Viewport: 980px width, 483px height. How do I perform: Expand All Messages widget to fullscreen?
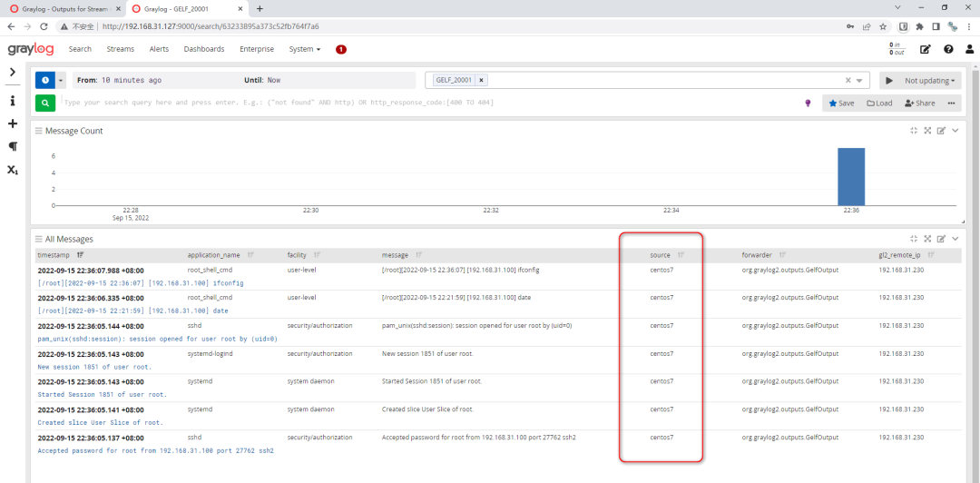point(927,239)
